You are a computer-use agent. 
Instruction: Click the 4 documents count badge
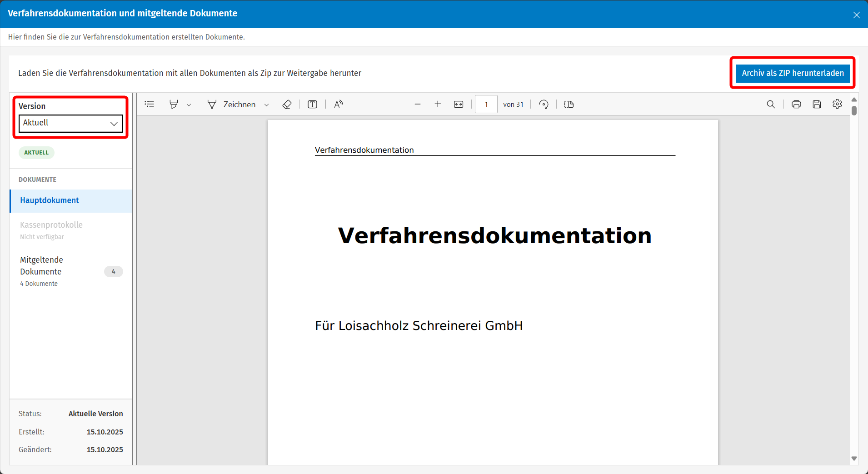[x=114, y=272]
